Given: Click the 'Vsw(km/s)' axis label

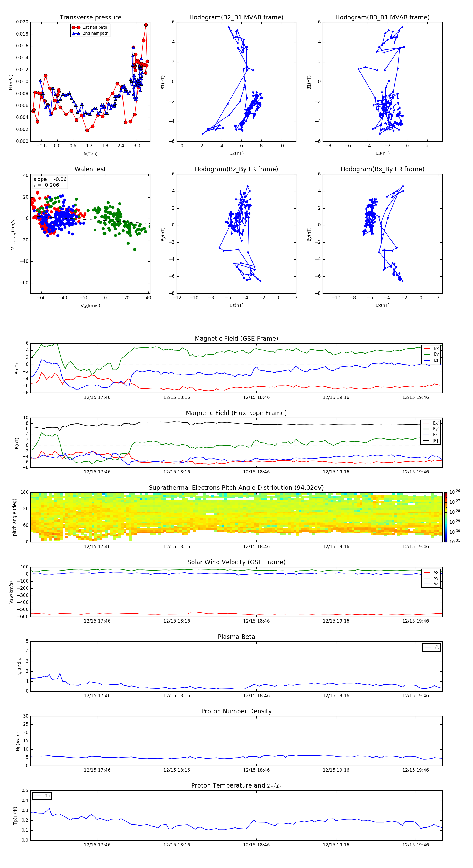Looking at the screenshot, I should [11, 592].
